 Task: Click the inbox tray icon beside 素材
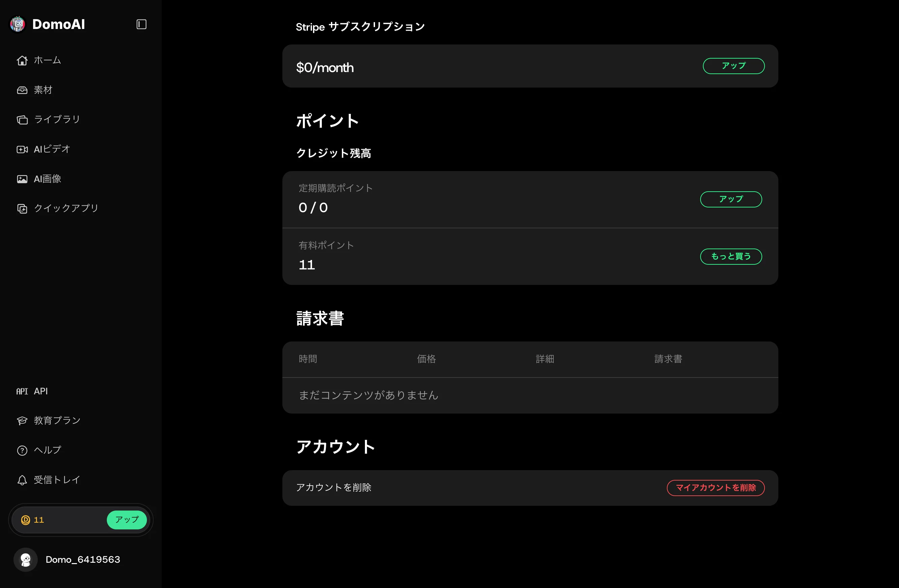(22, 90)
